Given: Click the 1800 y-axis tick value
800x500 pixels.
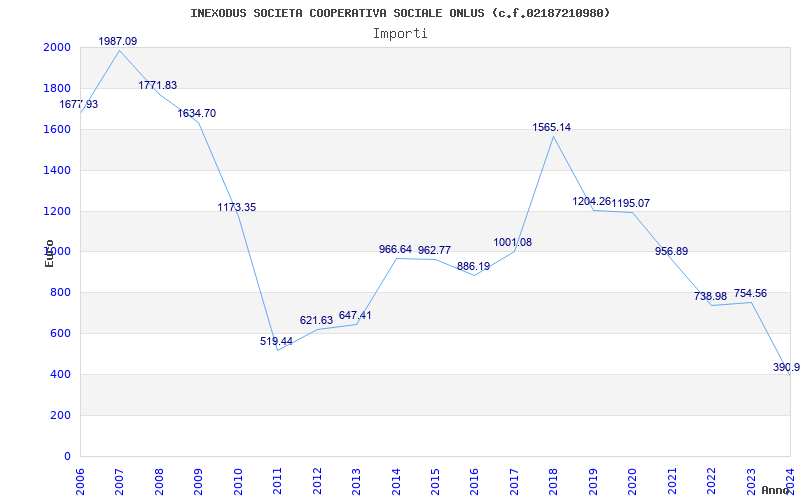Looking at the screenshot, I should pyautogui.click(x=57, y=88).
